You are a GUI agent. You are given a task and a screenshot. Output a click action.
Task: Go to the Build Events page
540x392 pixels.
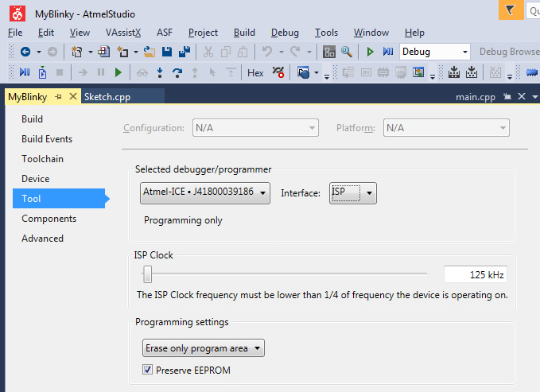[x=47, y=139]
